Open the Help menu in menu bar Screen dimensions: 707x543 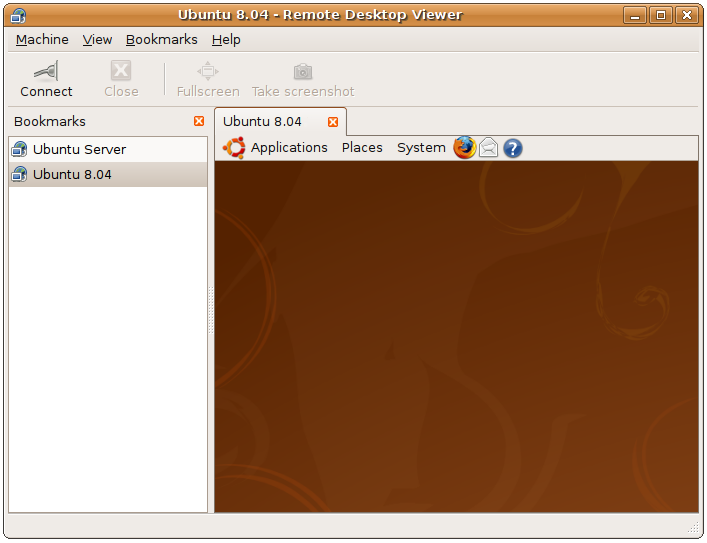click(226, 40)
